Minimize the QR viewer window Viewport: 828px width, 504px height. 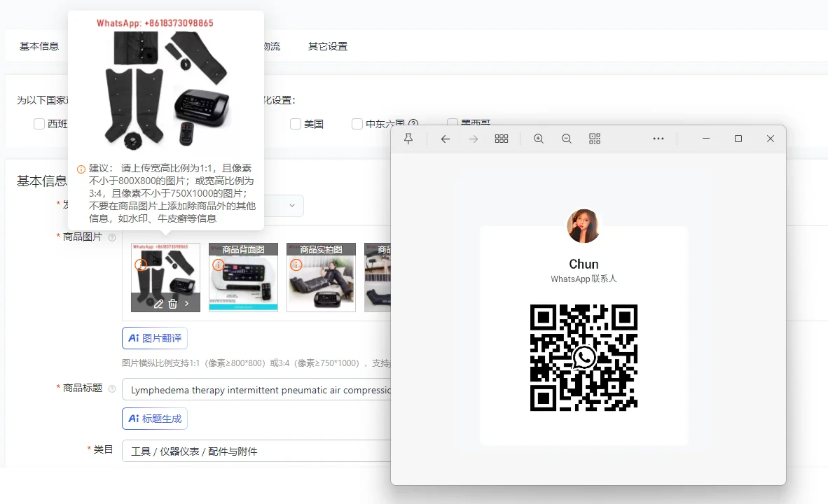pyautogui.click(x=706, y=139)
